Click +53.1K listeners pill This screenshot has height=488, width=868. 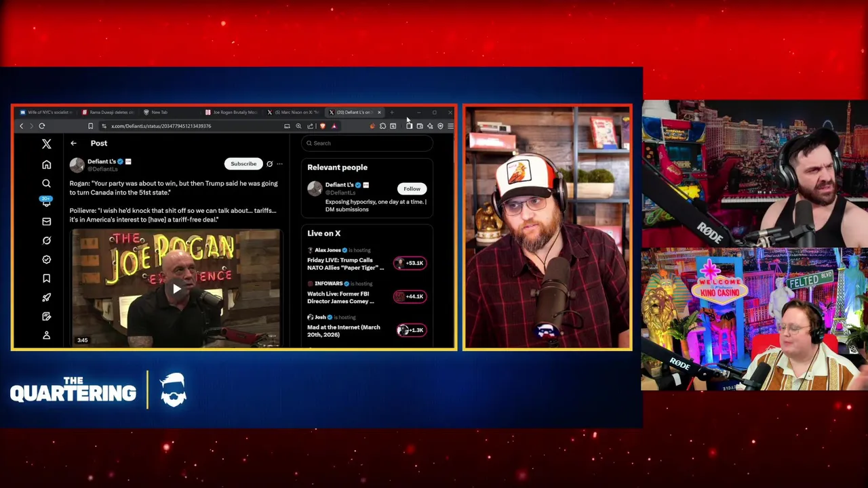click(410, 263)
